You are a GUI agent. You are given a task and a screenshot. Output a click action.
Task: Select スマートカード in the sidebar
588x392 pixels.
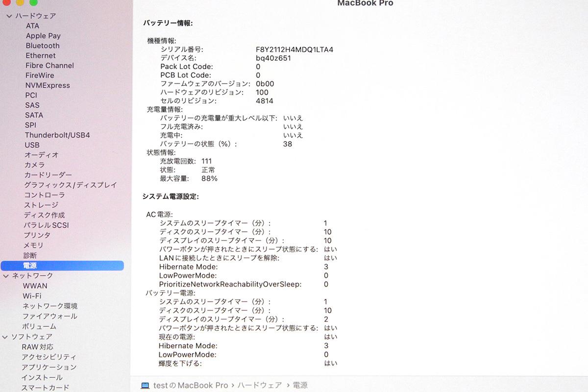pyautogui.click(x=45, y=388)
